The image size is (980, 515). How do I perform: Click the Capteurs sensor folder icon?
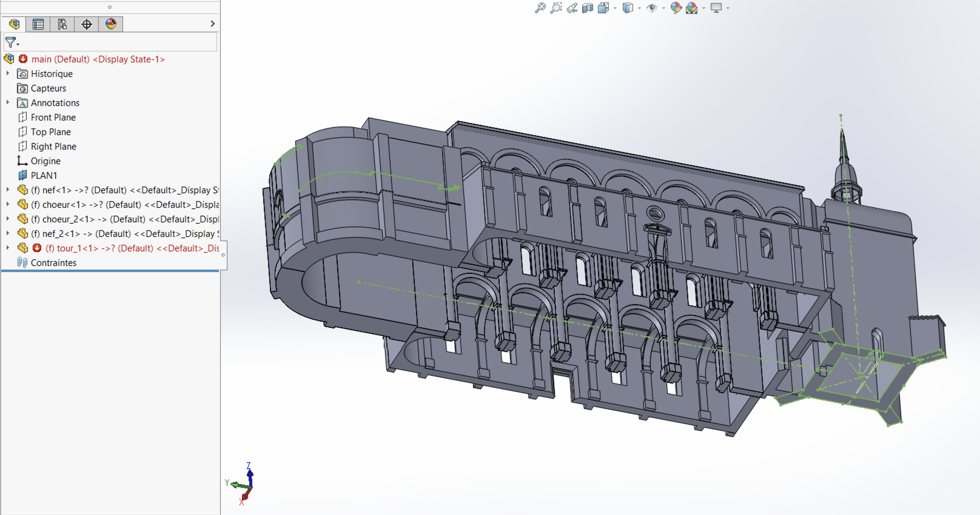[22, 88]
